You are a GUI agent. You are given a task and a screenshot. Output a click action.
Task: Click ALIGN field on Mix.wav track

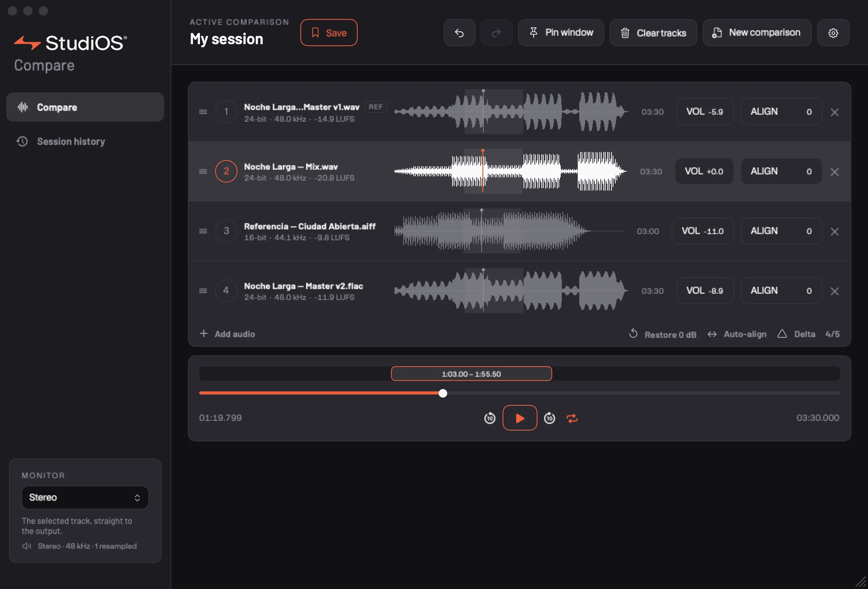[x=781, y=171]
